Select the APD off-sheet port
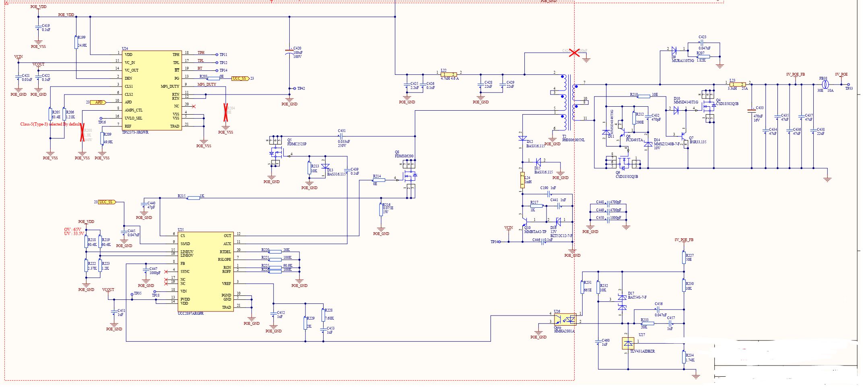 point(99,102)
